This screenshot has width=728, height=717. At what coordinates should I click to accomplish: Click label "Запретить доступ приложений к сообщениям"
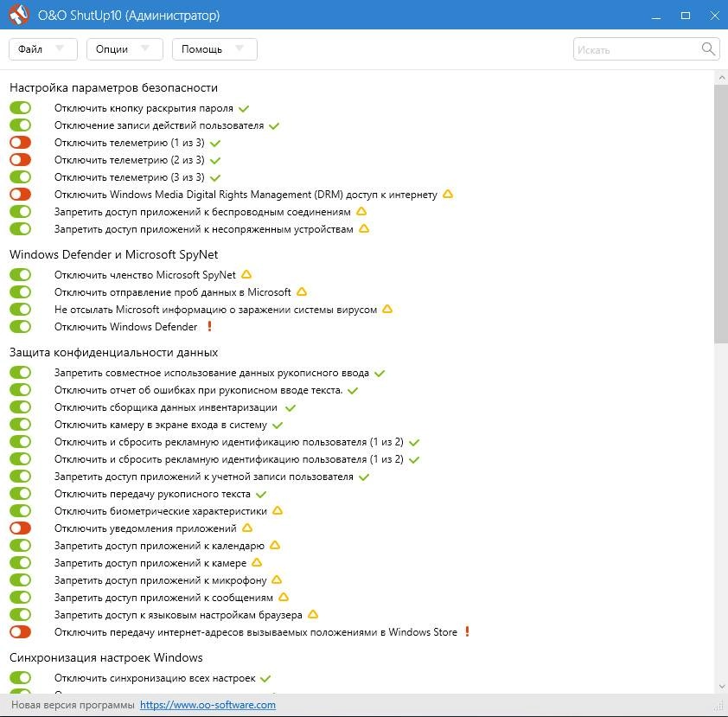coord(163,597)
